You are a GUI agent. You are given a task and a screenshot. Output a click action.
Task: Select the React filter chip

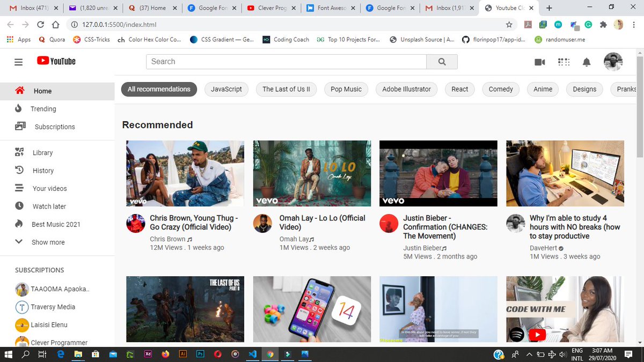pos(459,89)
